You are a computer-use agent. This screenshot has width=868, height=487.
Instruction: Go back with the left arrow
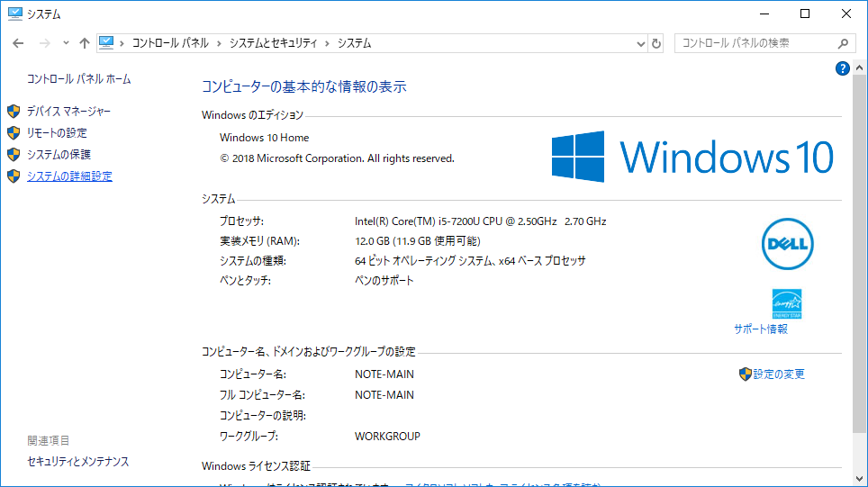[18, 43]
